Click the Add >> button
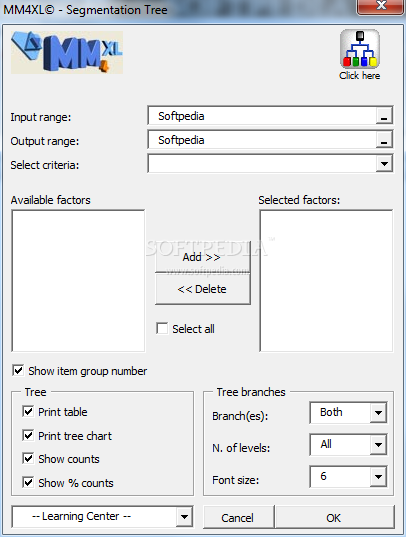Viewport: 406px width, 537px height. pyautogui.click(x=203, y=257)
